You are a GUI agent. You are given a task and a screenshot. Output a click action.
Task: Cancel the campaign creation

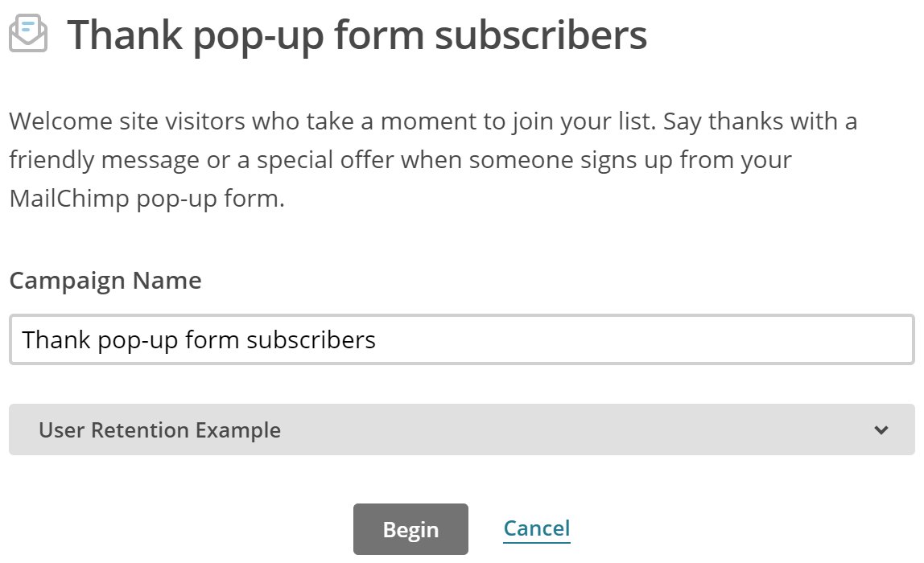pos(536,527)
